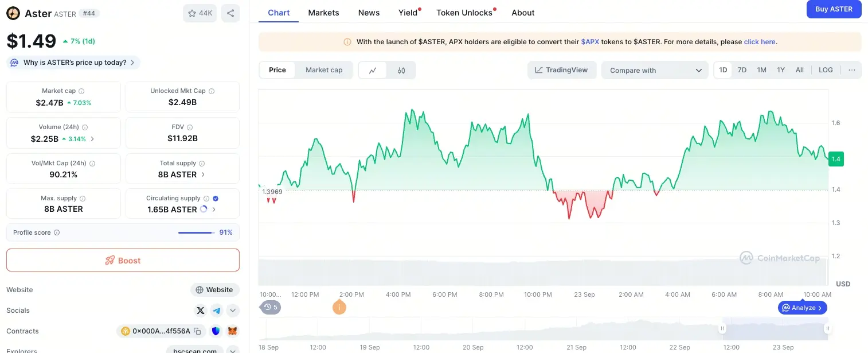Expand more socials chevron
This screenshot has height=353, width=868.
coord(233,311)
